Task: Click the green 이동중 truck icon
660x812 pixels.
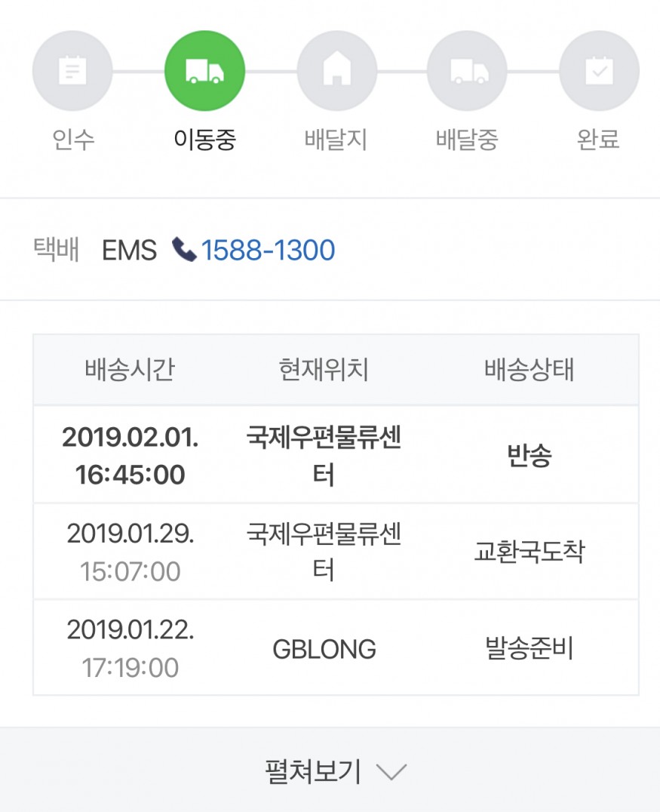Action: 204,71
